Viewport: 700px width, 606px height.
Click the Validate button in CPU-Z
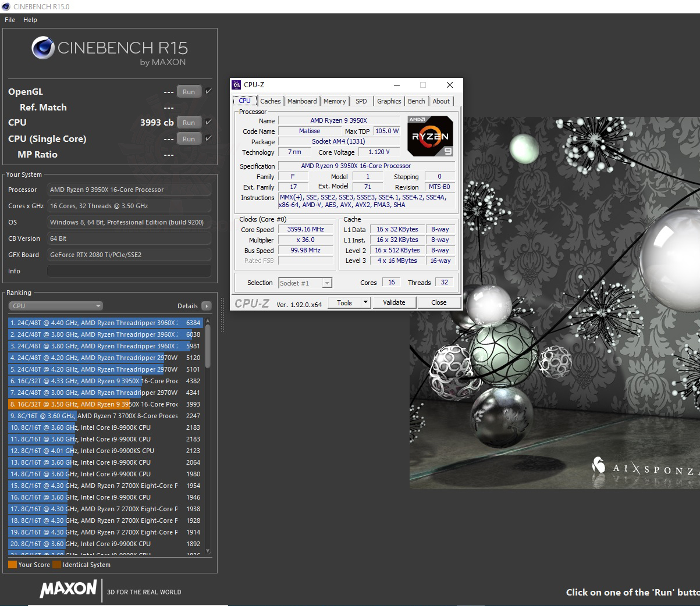tap(394, 303)
